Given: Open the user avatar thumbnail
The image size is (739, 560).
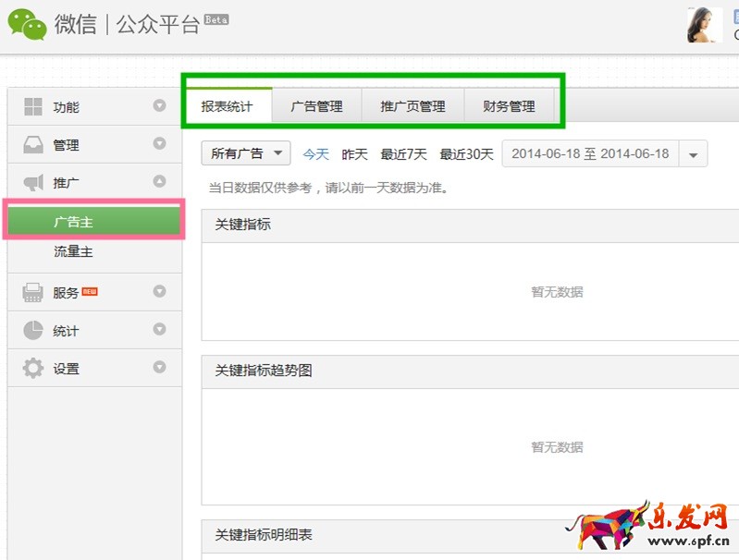Looking at the screenshot, I should click(x=704, y=25).
